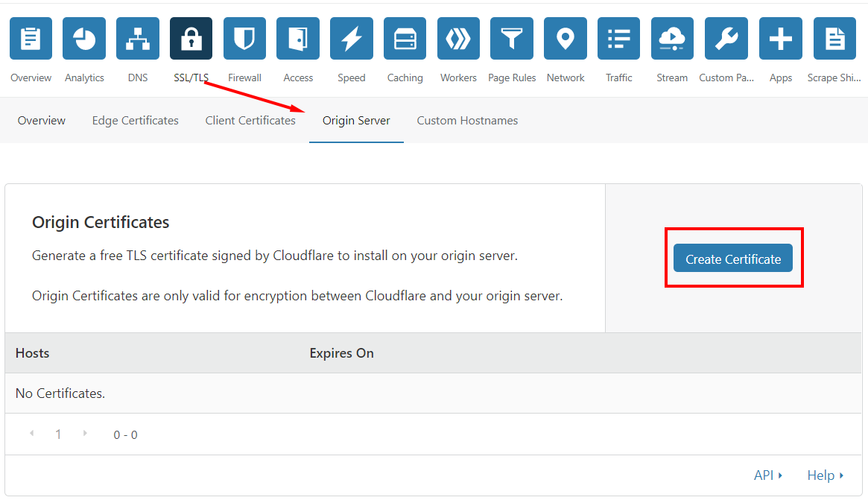The image size is (868, 503).
Task: Go to next page arrow in pagination
Action: [85, 433]
